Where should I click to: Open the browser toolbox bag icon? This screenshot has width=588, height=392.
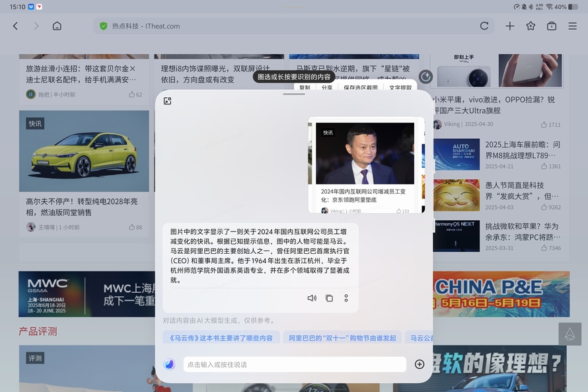552,26
